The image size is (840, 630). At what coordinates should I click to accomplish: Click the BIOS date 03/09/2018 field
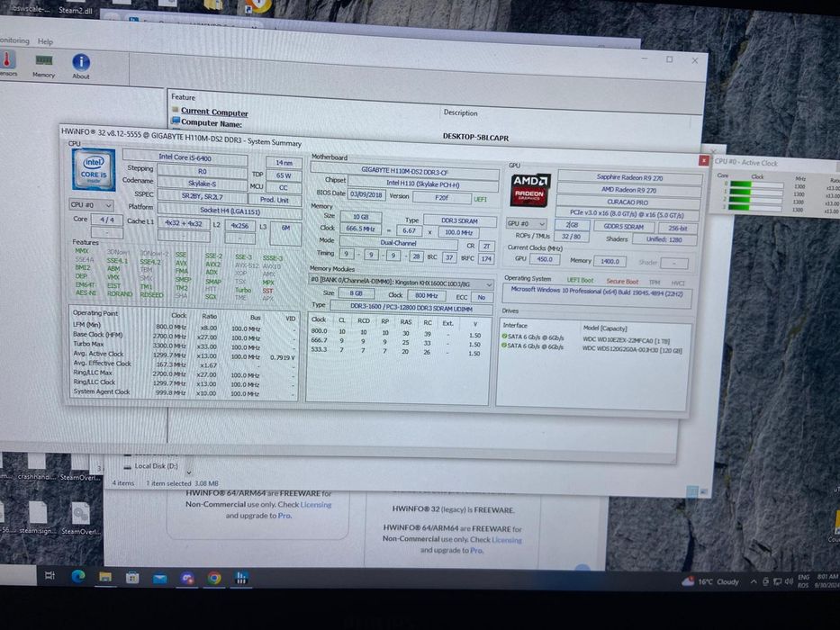tap(366, 195)
